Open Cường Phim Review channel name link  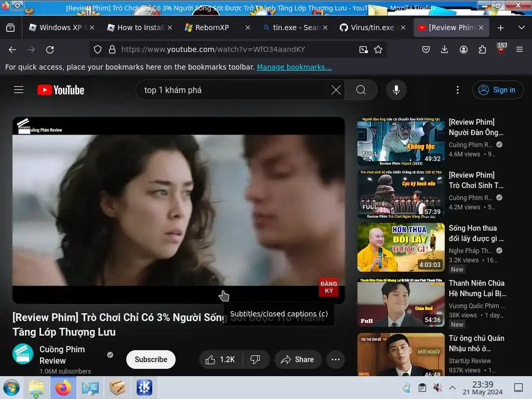(x=62, y=355)
